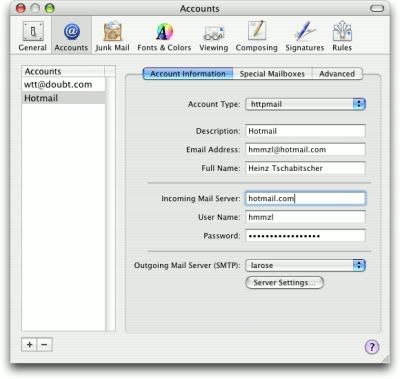Click the red close window button
This screenshot has width=400, height=379.
pyautogui.click(x=21, y=8)
